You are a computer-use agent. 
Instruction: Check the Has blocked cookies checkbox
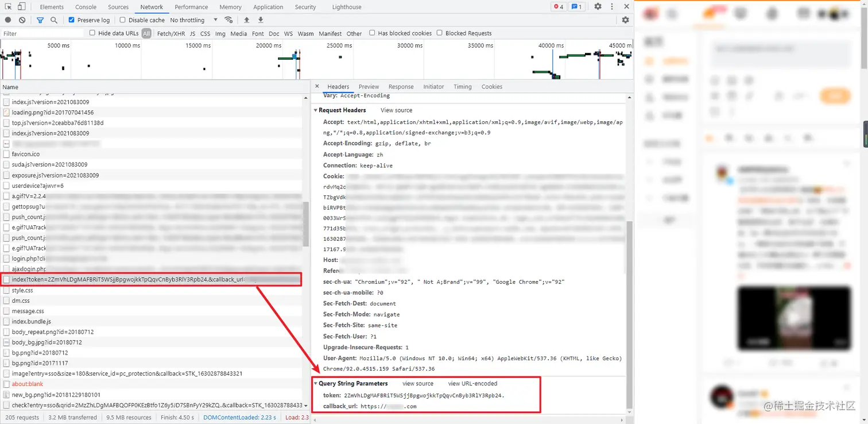click(x=372, y=33)
